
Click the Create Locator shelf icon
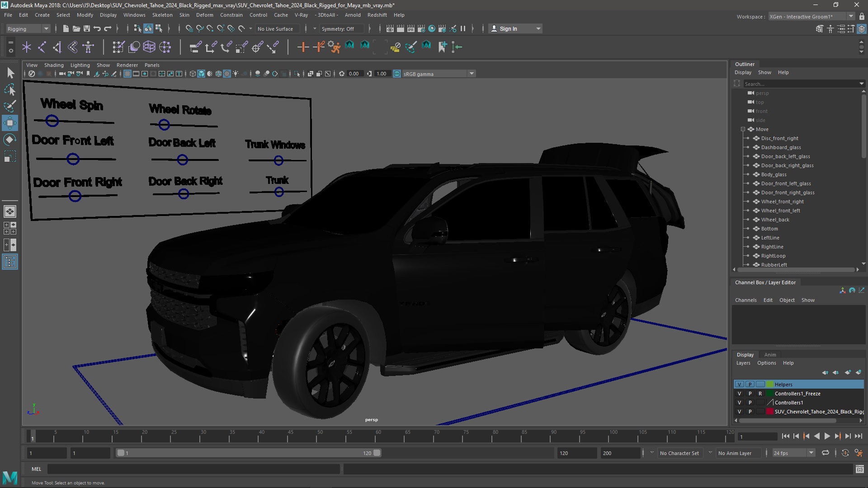pos(27,47)
